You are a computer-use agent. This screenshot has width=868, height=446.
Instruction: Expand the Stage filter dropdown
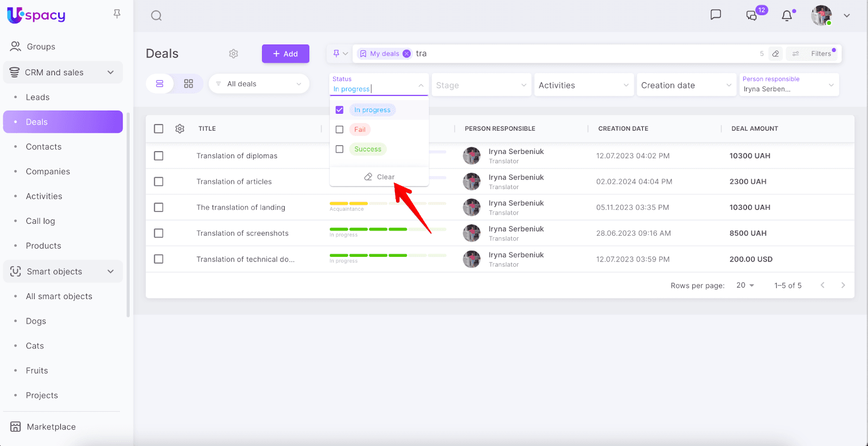click(481, 85)
